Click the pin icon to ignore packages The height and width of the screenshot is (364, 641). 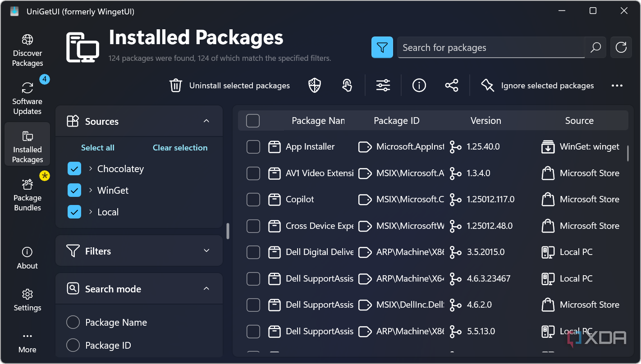click(x=488, y=85)
